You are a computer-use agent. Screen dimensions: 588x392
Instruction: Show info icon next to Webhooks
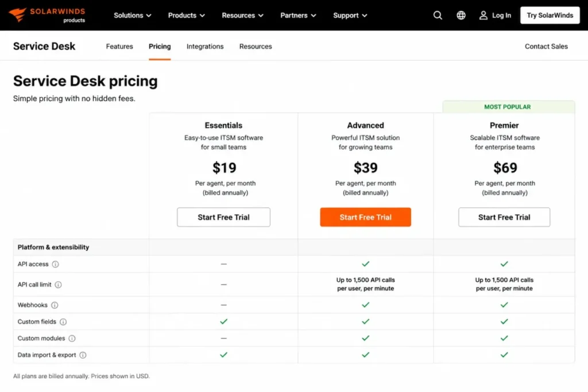pos(55,305)
